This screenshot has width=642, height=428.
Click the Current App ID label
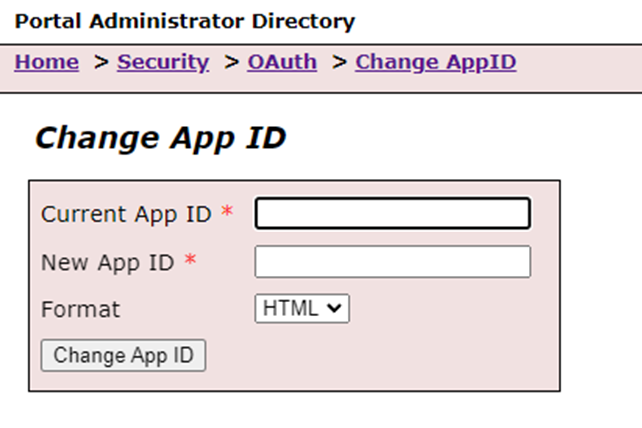[x=126, y=214]
